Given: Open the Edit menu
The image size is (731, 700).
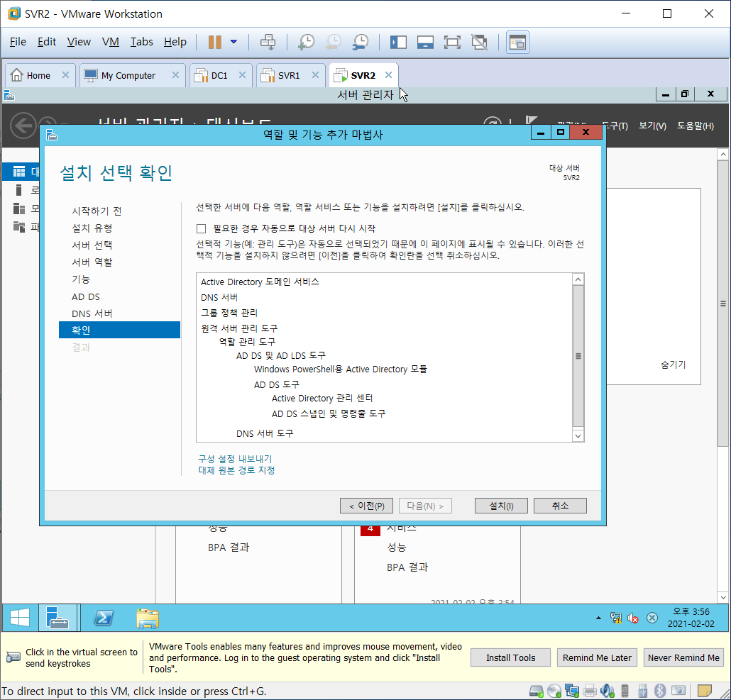Looking at the screenshot, I should (47, 42).
